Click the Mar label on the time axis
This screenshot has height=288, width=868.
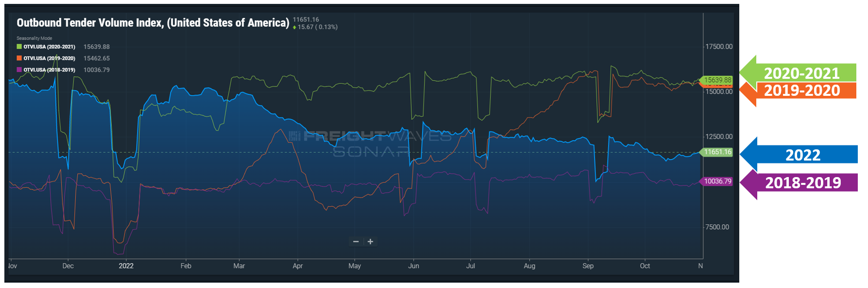[x=239, y=266]
